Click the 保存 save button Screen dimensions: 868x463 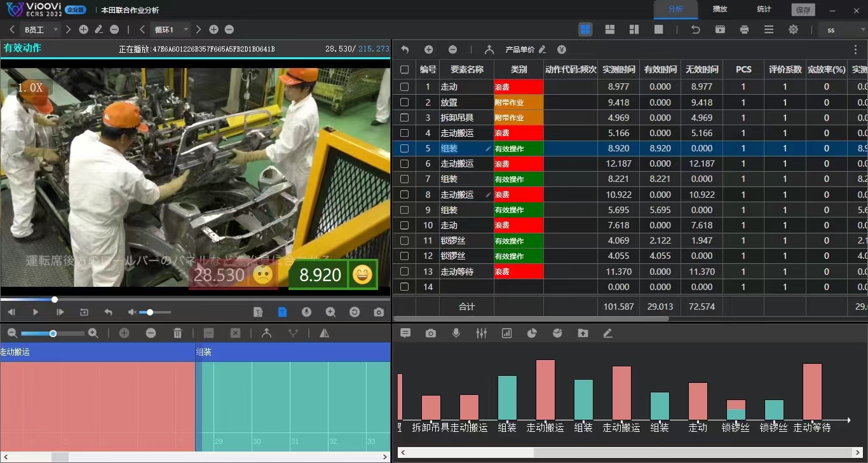point(803,10)
